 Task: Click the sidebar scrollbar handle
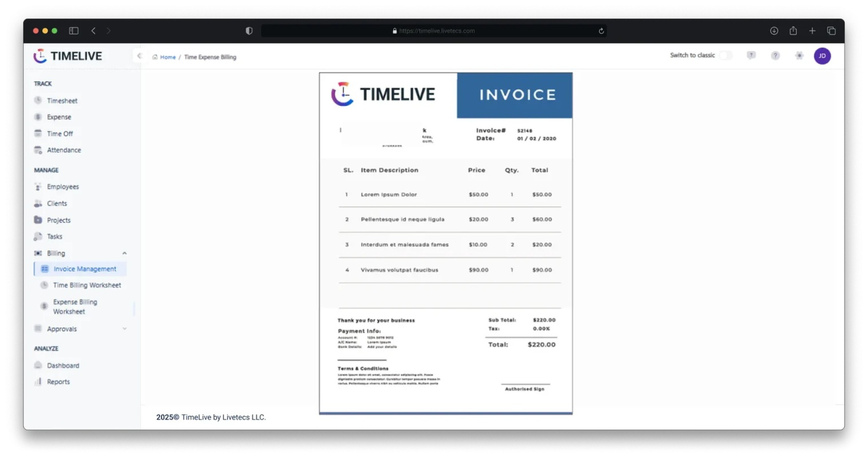point(134,309)
